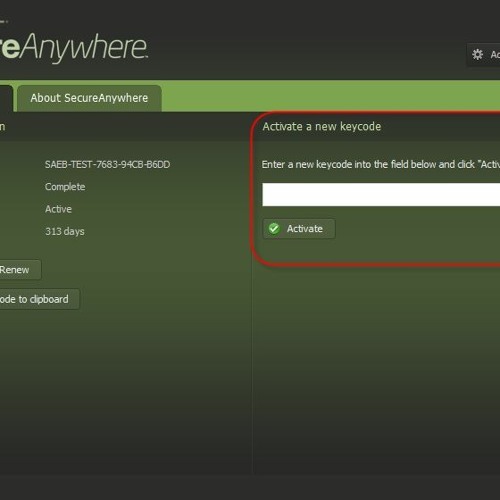Copy keycode to clipboard button
Image resolution: width=500 pixels, height=500 pixels.
tap(39, 299)
